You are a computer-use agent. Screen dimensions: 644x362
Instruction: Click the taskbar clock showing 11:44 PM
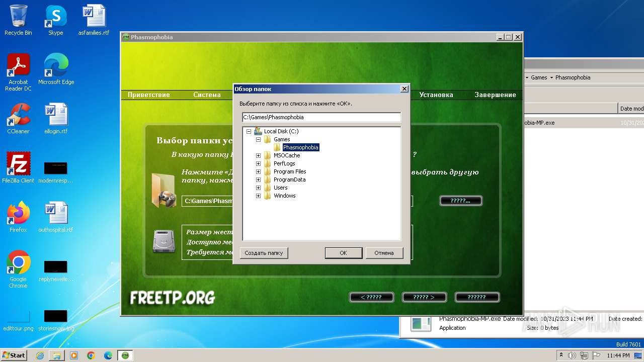[x=618, y=355]
